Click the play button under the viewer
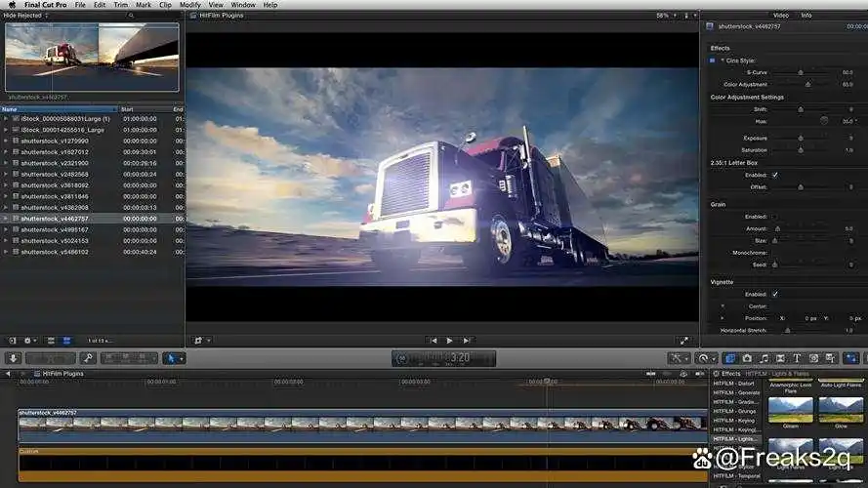 pos(449,341)
